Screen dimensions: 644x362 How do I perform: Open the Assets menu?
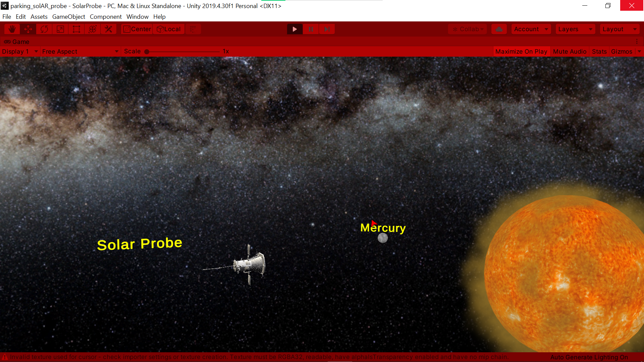pos(39,17)
